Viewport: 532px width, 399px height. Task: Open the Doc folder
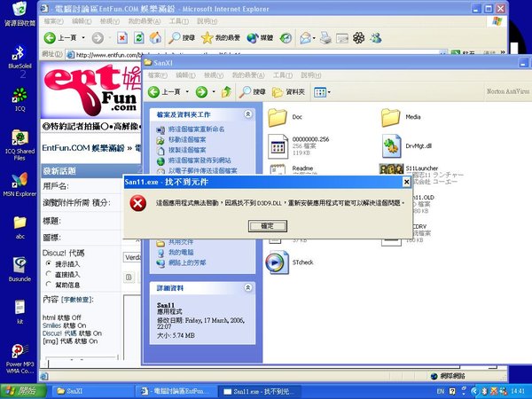[285, 117]
